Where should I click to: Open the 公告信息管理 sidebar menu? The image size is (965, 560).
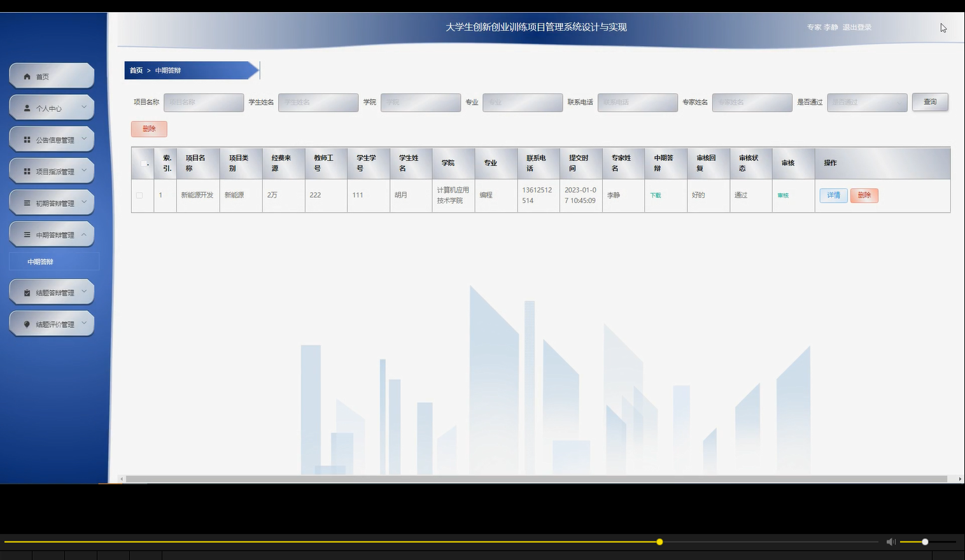(x=52, y=139)
